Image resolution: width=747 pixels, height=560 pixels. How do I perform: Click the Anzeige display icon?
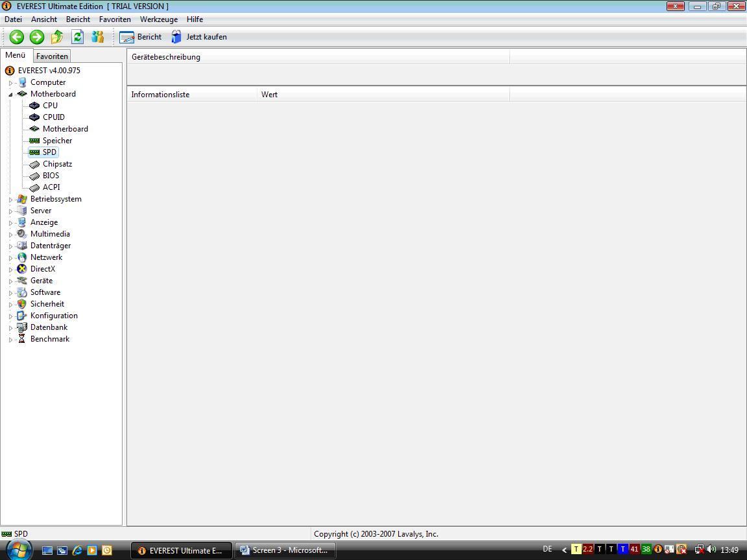pos(22,222)
